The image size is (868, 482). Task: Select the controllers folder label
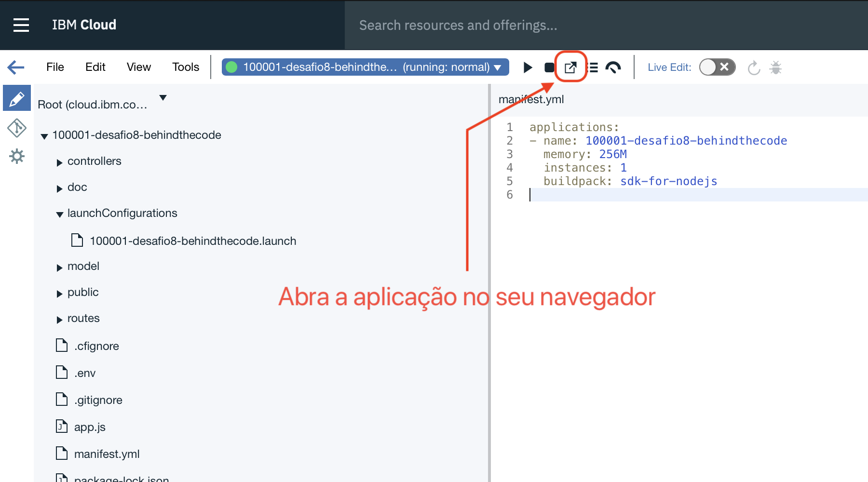pos(95,161)
